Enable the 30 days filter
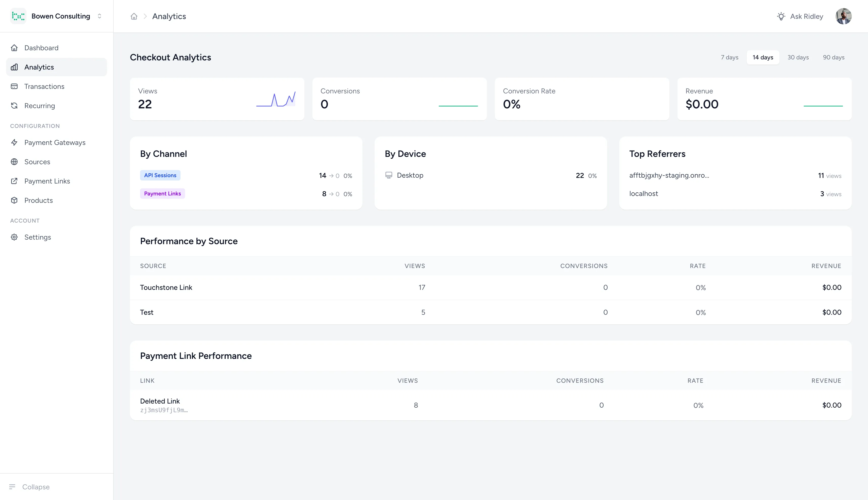The image size is (868, 500). 798,57
